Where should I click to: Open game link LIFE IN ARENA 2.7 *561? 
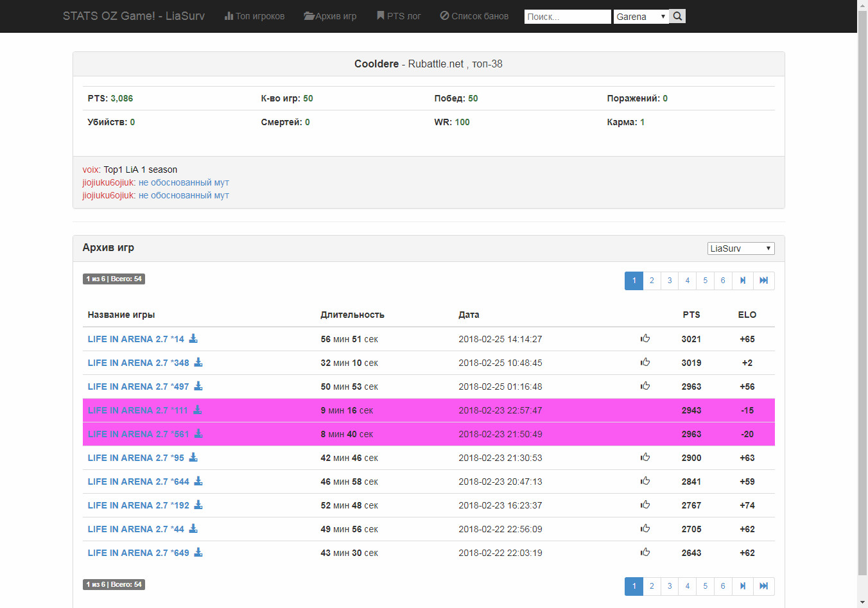point(138,434)
